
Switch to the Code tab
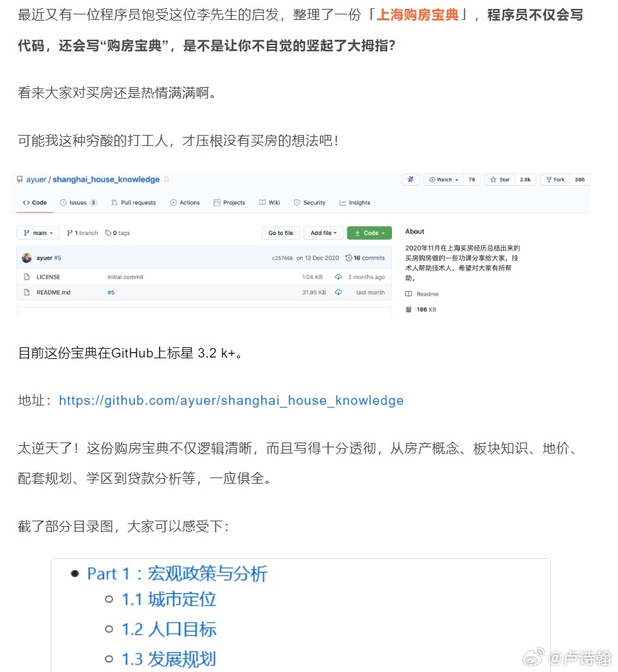[35, 203]
